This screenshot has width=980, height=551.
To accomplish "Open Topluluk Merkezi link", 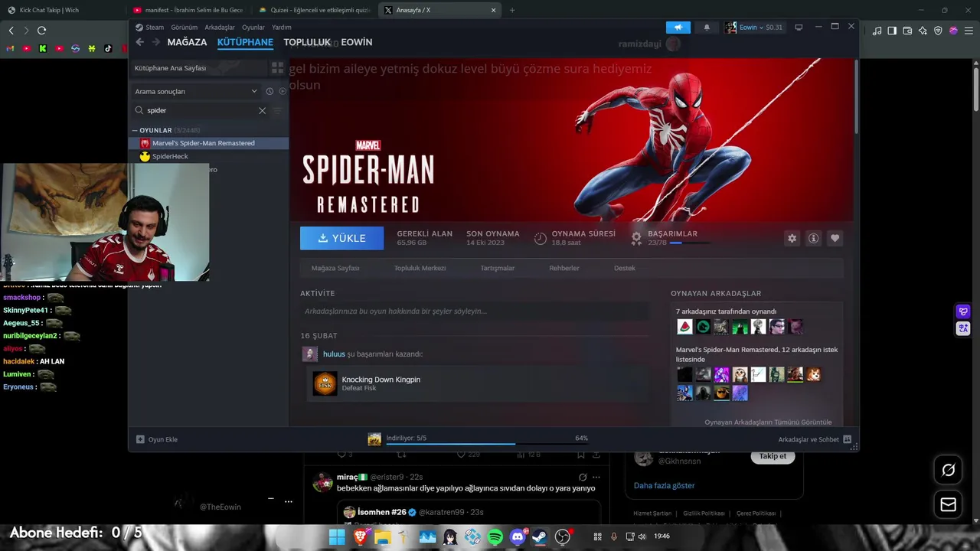I will coord(420,268).
